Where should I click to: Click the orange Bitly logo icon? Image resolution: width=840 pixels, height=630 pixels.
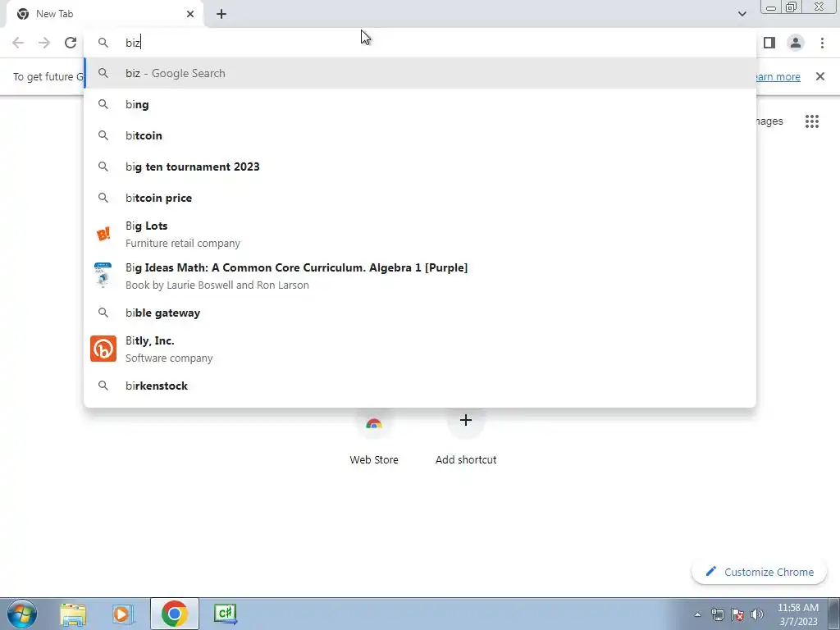103,349
